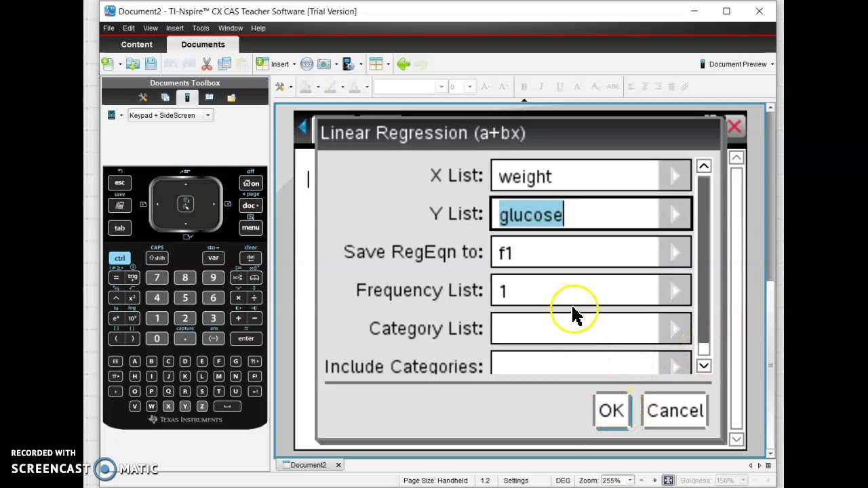This screenshot has height=488, width=868.
Task: Click the esc key on the keypad
Action: coord(119,182)
